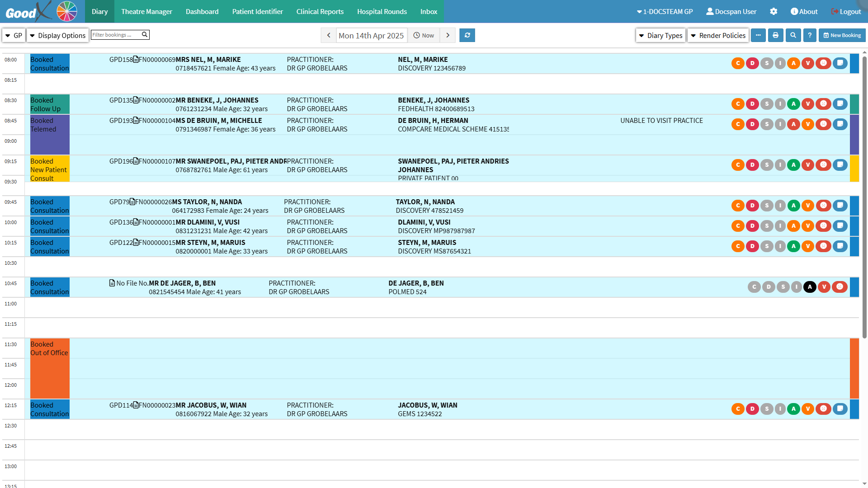Click the ellipsis more options button
This screenshot has height=488, width=868.
[758, 35]
